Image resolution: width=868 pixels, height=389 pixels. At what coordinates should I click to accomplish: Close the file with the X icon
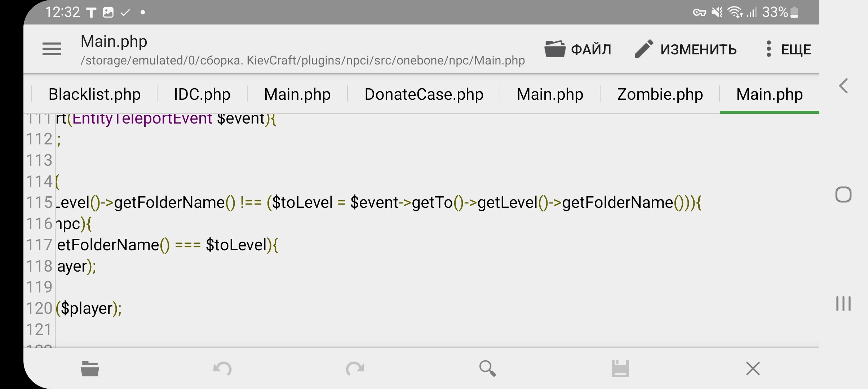pos(753,368)
